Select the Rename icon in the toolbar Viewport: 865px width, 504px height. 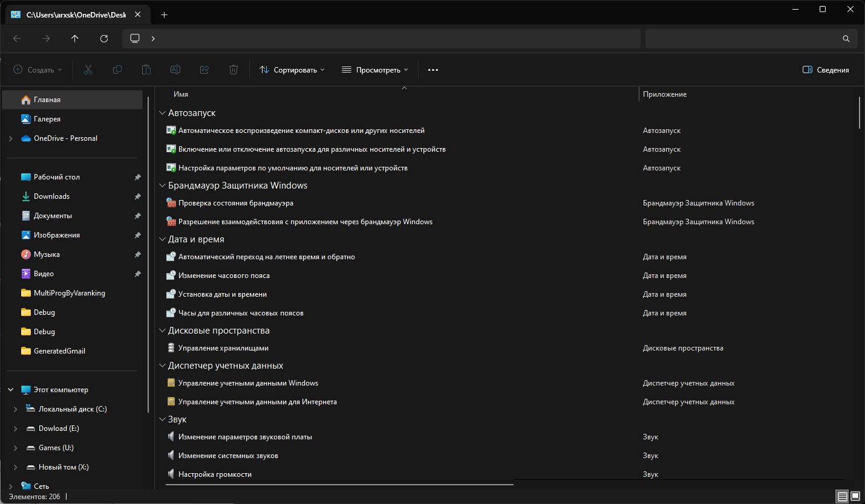pos(175,69)
